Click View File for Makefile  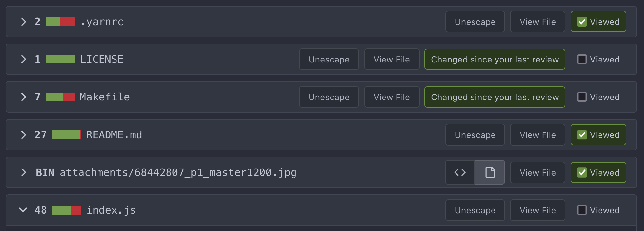[392, 97]
